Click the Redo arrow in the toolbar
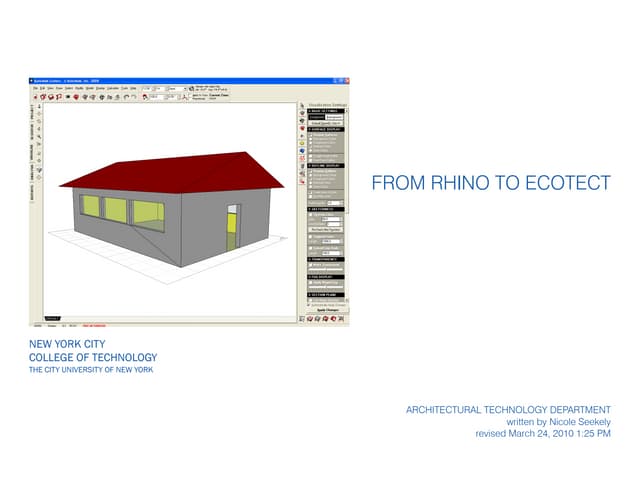Screen dimensions: 640x495 coord(134,97)
